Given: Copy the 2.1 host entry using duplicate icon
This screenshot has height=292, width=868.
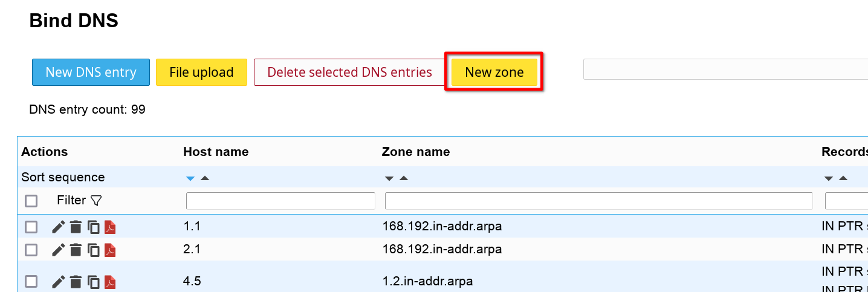Looking at the screenshot, I should [x=93, y=250].
